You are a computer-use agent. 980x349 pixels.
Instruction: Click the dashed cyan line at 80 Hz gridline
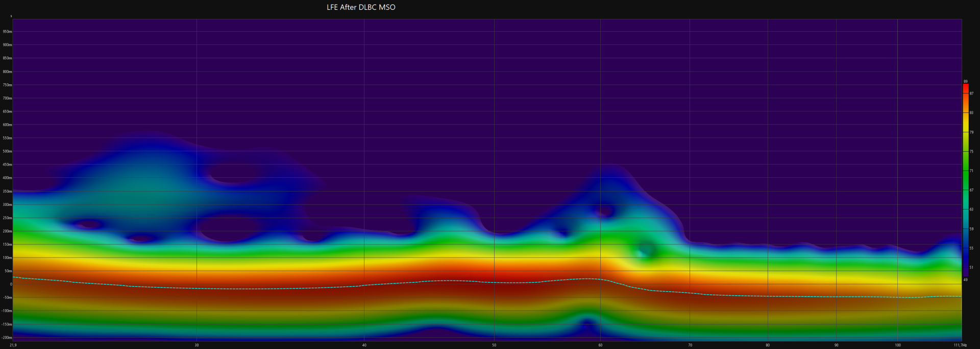(x=768, y=296)
